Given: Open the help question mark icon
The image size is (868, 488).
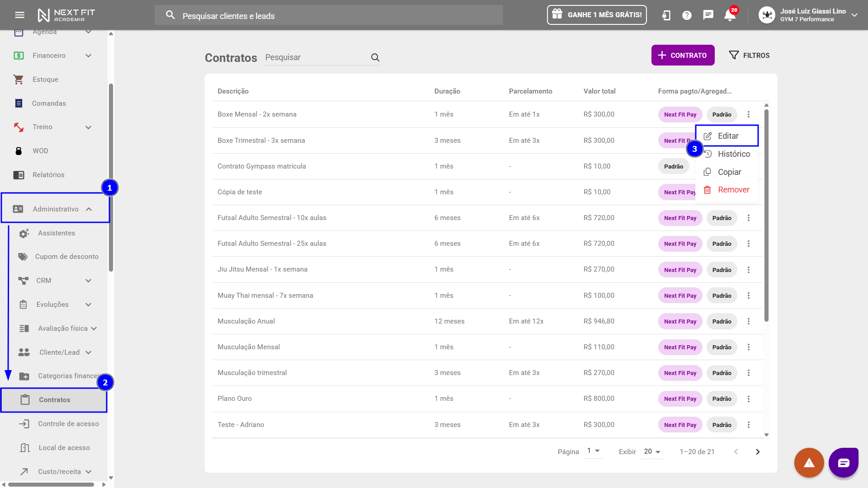Looking at the screenshot, I should pyautogui.click(x=687, y=15).
